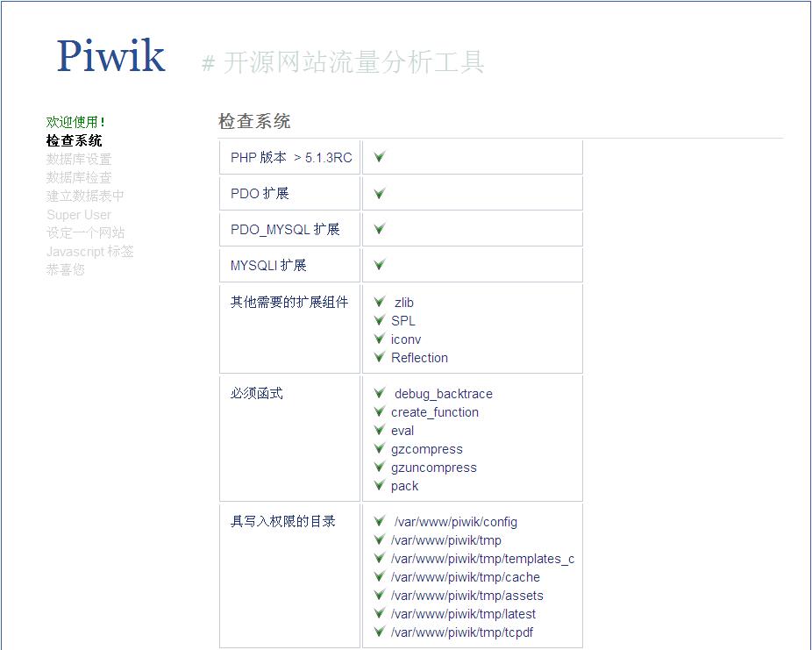The height and width of the screenshot is (650, 812).
Task: Open the 欢迎使用! step
Action: (x=75, y=122)
